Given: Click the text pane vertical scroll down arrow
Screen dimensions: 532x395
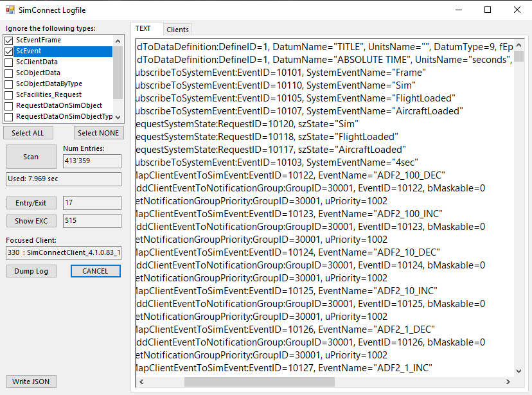Looking at the screenshot, I should point(519,371).
